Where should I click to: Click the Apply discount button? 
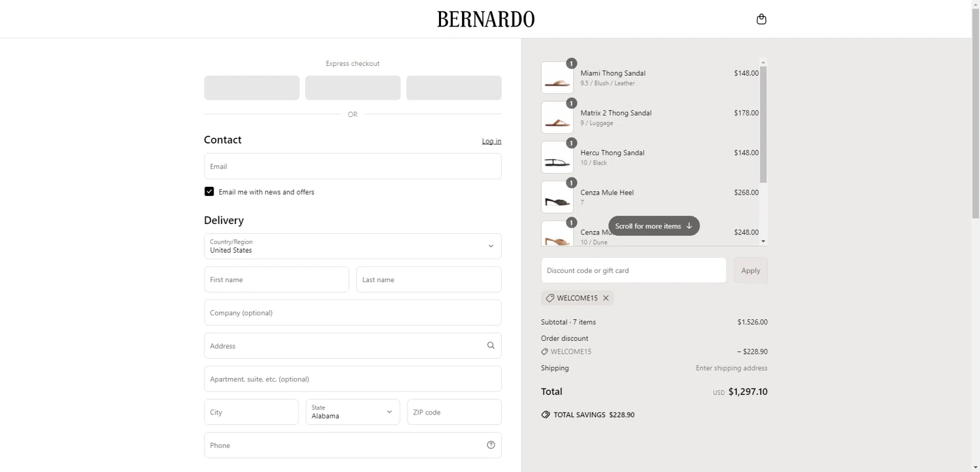pyautogui.click(x=751, y=270)
